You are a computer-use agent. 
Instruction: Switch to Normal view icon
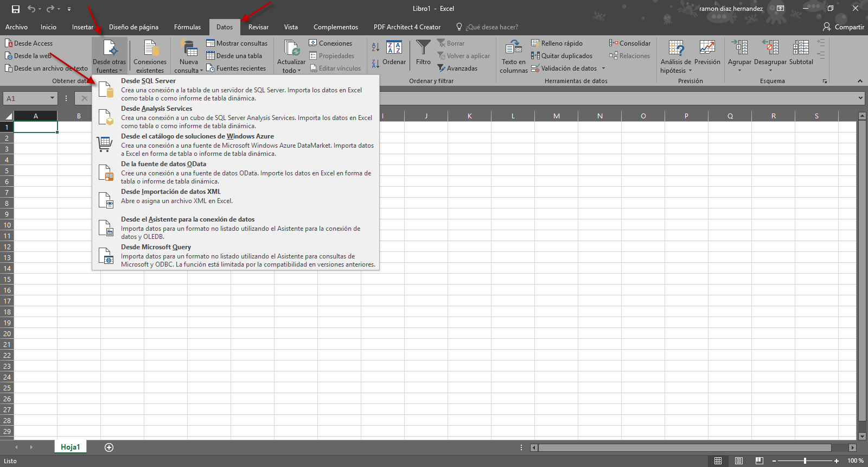point(718,461)
